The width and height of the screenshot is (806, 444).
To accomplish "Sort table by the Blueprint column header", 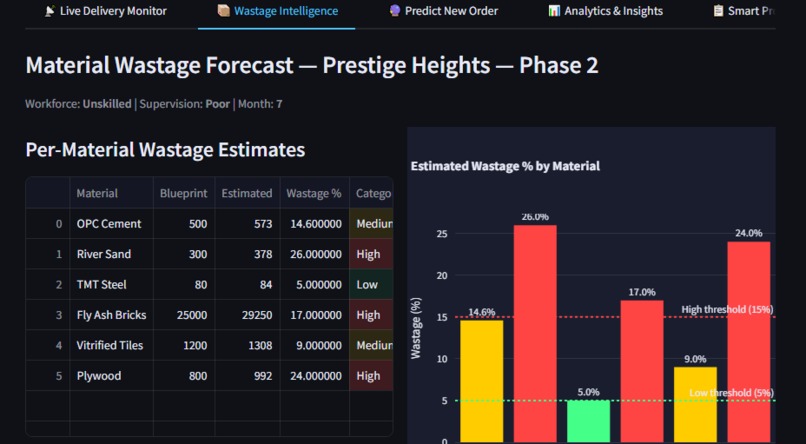I will point(184,193).
